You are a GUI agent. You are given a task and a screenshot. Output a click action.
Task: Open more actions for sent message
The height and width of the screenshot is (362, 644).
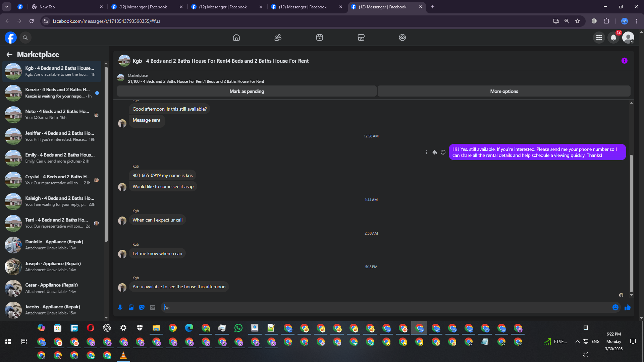click(426, 152)
